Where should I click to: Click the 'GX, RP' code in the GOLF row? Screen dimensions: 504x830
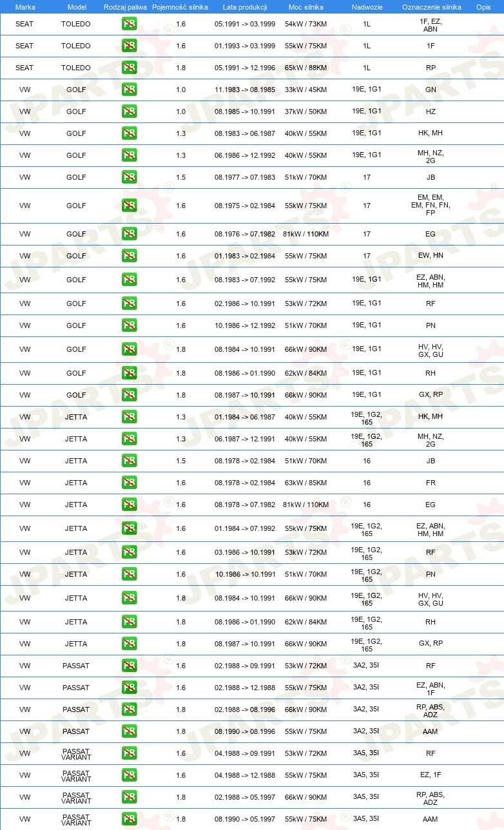point(431,395)
